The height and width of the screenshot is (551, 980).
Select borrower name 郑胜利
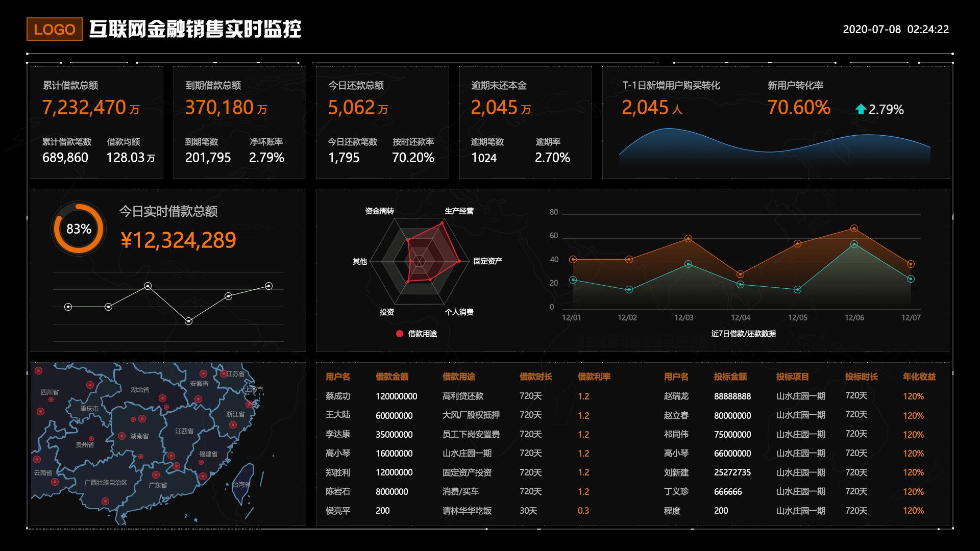pyautogui.click(x=338, y=472)
